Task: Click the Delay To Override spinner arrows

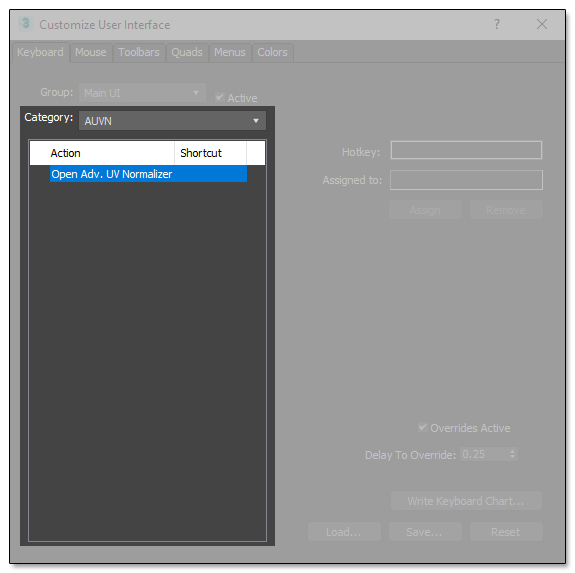Action: click(512, 454)
